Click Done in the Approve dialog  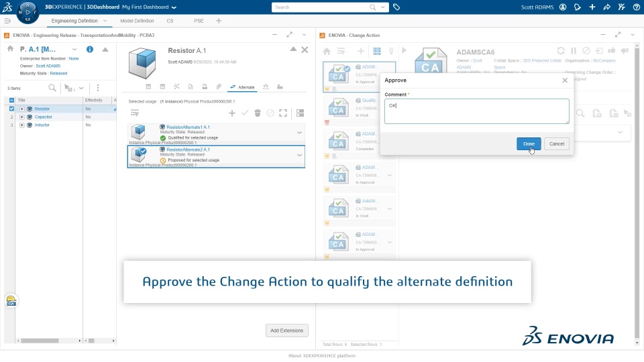(529, 143)
